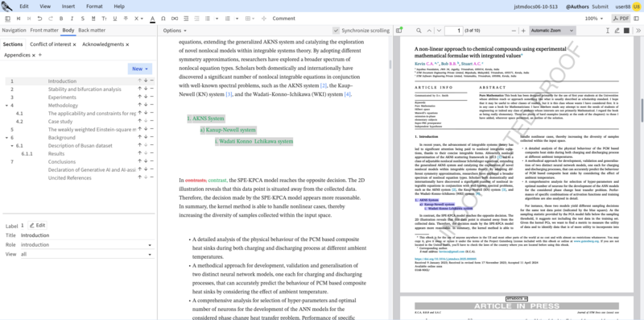Click the insert link chain icon

click(175, 19)
